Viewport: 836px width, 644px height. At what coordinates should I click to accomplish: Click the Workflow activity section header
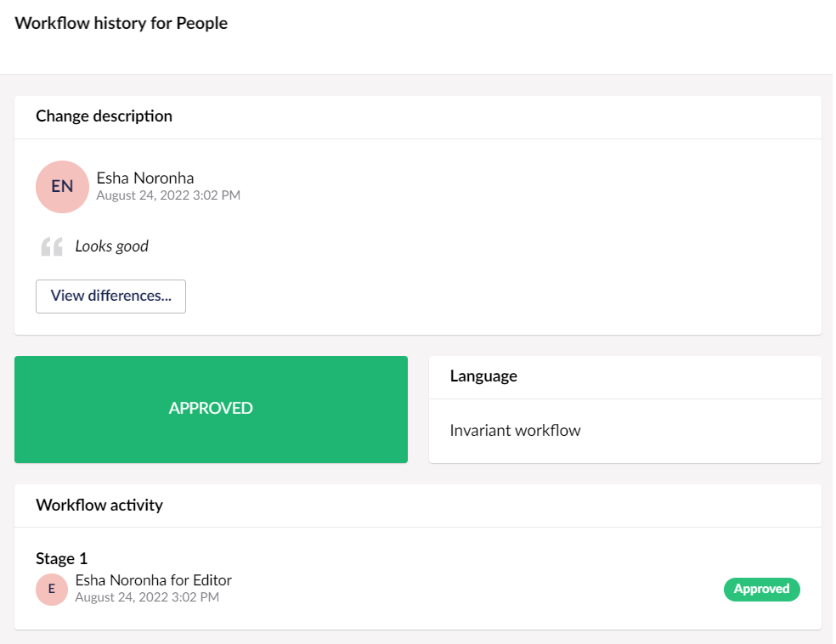point(99,505)
